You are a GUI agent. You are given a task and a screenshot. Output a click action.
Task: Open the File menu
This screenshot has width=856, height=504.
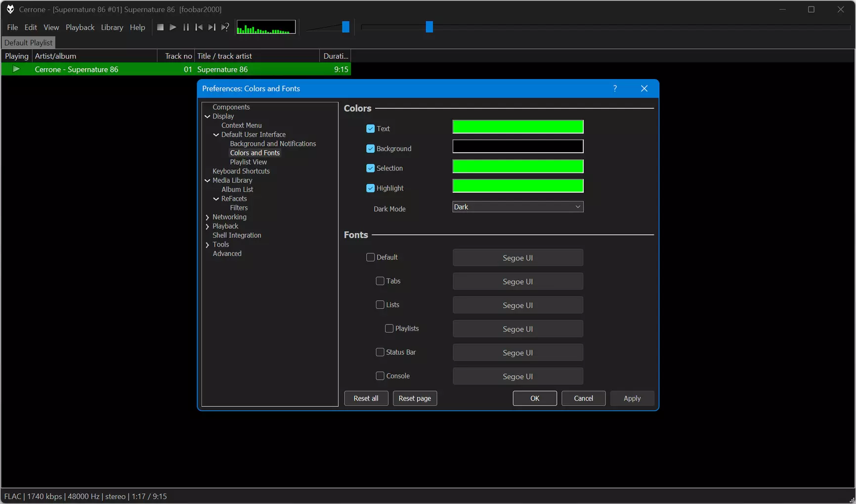tap(12, 27)
